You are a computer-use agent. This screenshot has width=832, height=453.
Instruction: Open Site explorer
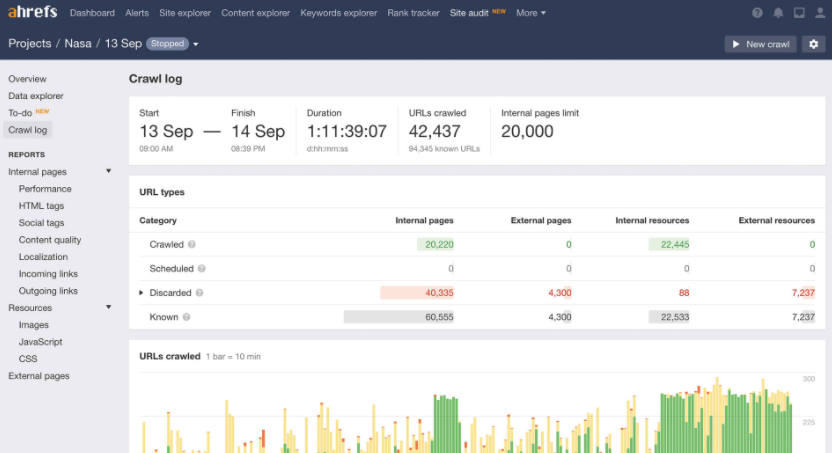click(185, 13)
